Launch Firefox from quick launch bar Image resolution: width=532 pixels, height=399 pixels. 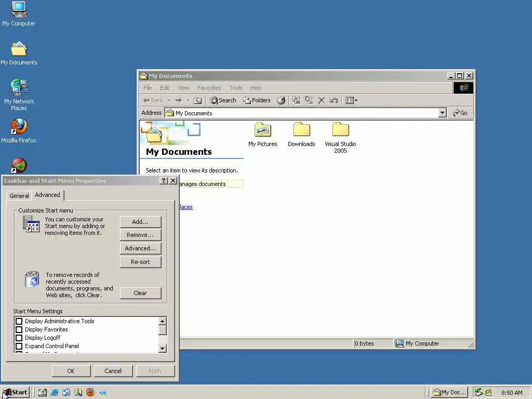pyautogui.click(x=90, y=393)
